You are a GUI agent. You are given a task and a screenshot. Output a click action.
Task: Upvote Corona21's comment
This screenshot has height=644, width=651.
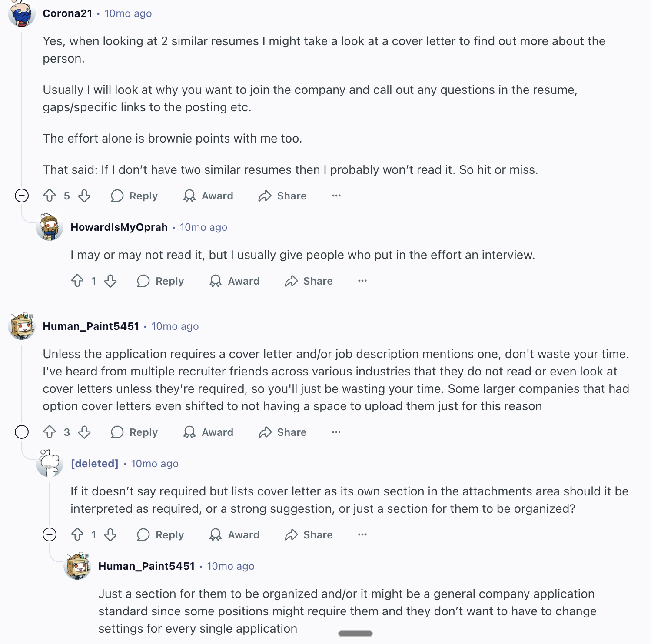[x=50, y=196]
